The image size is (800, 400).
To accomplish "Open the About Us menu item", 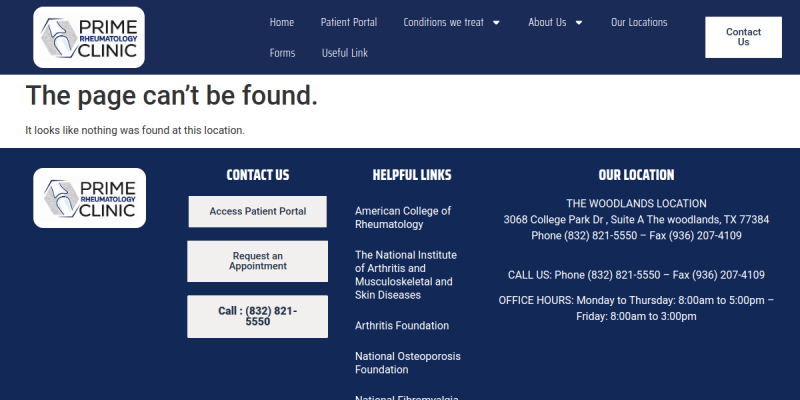I will click(x=547, y=22).
